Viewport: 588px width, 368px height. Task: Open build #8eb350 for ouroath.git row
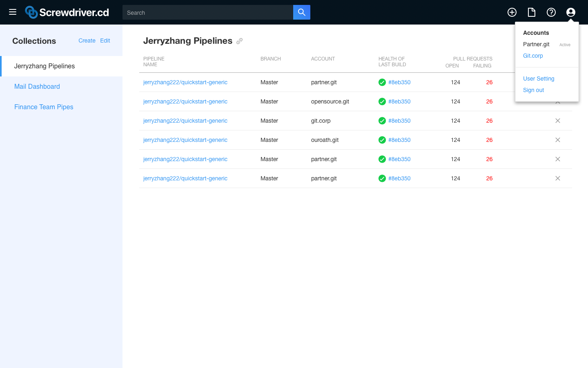click(399, 140)
